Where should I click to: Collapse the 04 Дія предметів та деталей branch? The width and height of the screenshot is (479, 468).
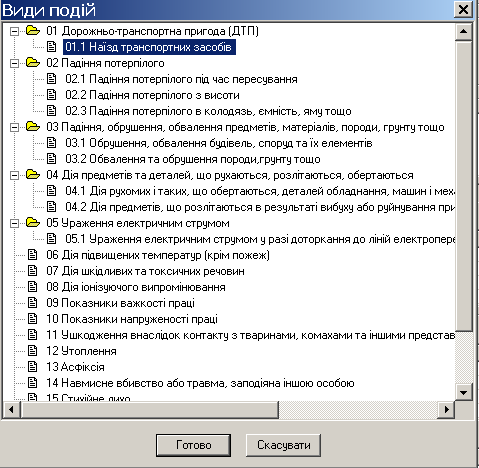tap(14, 176)
